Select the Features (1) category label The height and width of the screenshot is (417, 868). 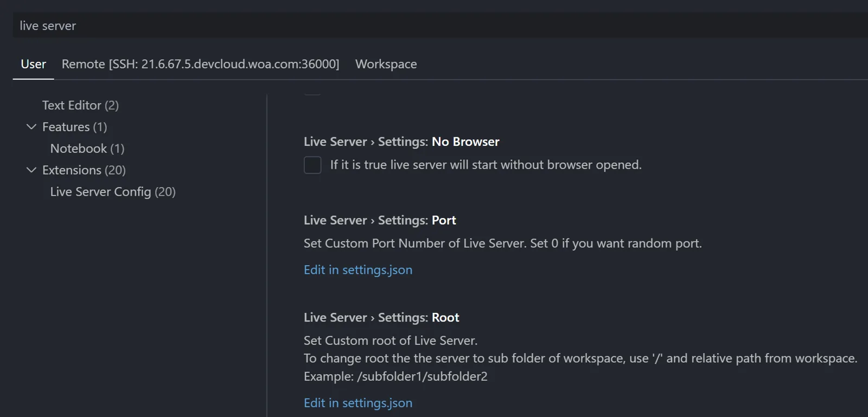point(74,127)
